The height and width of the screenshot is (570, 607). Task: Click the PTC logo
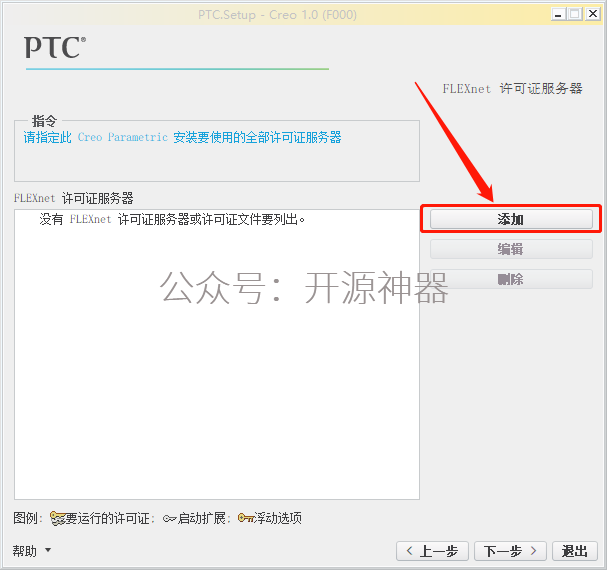pyautogui.click(x=55, y=47)
